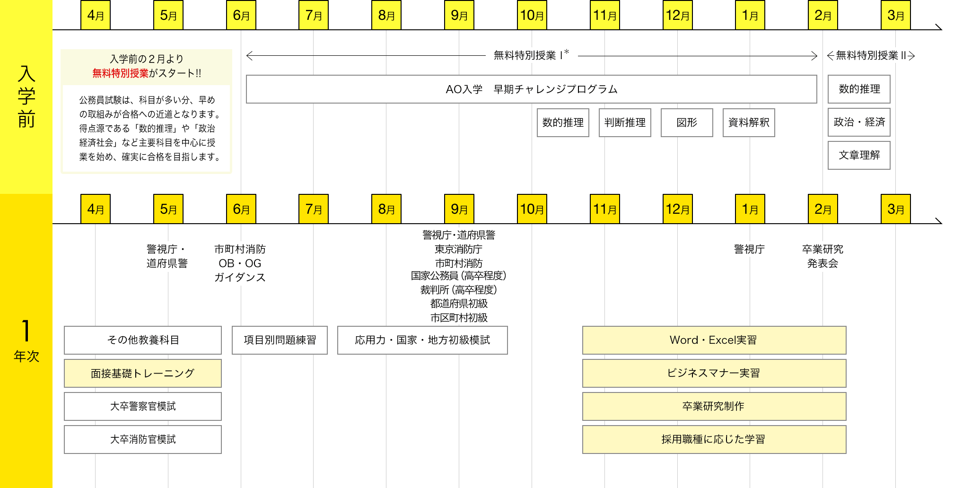Click the 図形 box

pos(687,122)
